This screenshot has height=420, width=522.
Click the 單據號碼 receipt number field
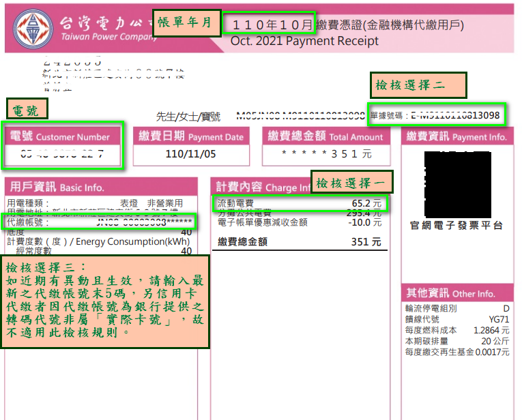(435, 115)
